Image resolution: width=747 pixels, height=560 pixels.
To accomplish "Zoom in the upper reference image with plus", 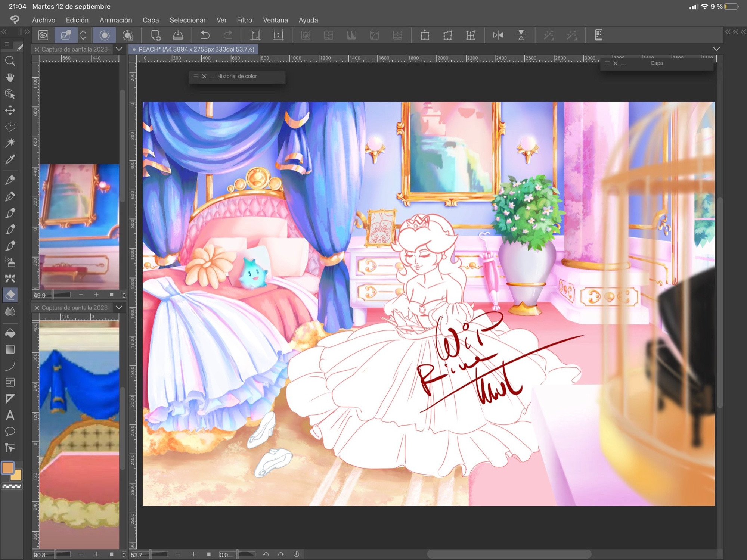I will (96, 295).
